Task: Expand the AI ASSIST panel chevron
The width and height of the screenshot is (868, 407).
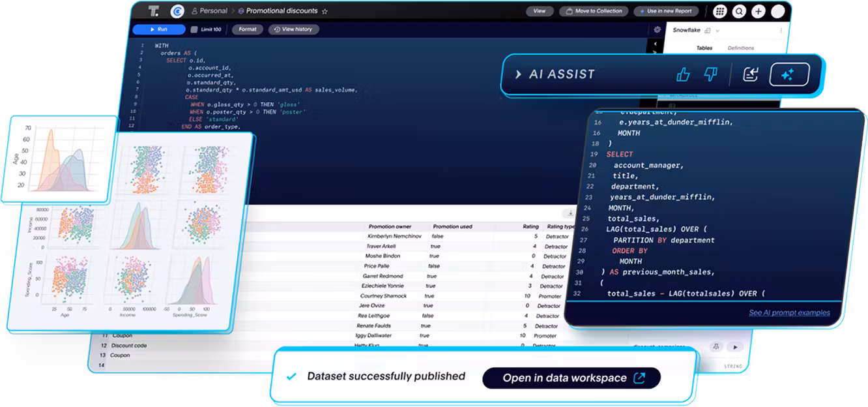Action: pyautogui.click(x=519, y=74)
